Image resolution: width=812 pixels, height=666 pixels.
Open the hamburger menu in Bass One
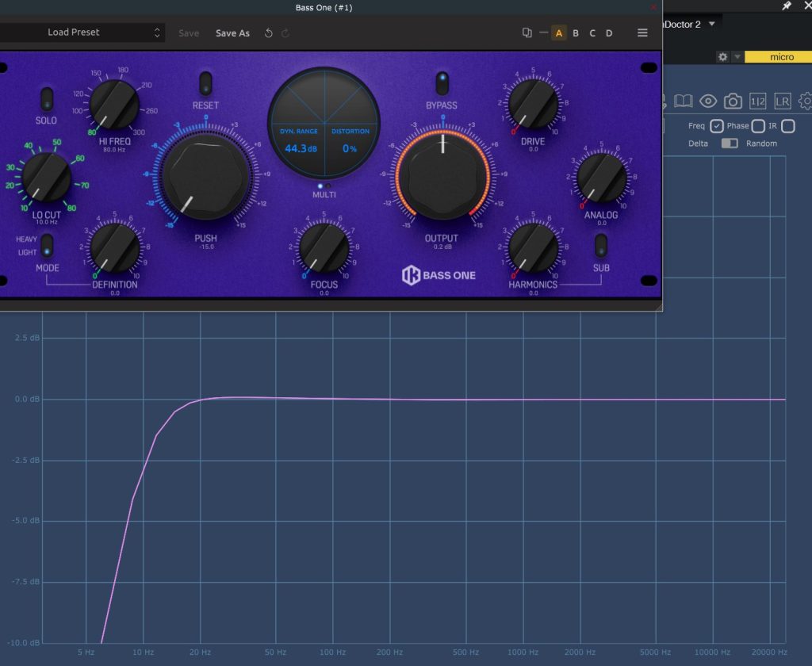[642, 33]
